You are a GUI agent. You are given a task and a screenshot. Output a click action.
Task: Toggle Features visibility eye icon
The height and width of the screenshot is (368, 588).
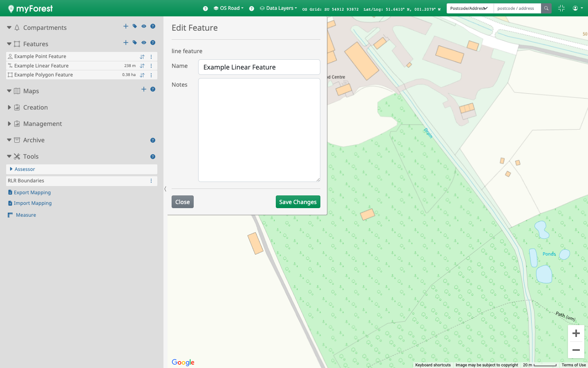coord(144,43)
